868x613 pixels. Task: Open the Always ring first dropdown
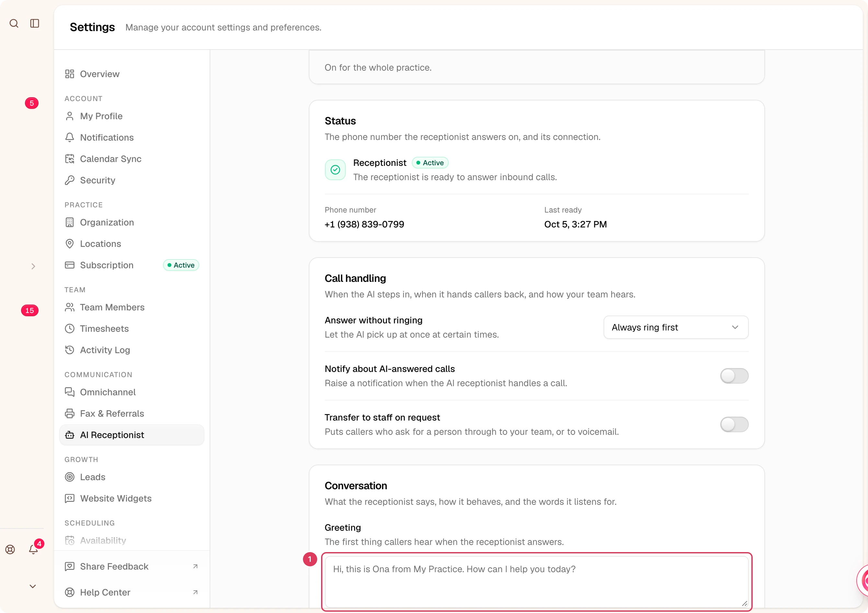pyautogui.click(x=676, y=327)
